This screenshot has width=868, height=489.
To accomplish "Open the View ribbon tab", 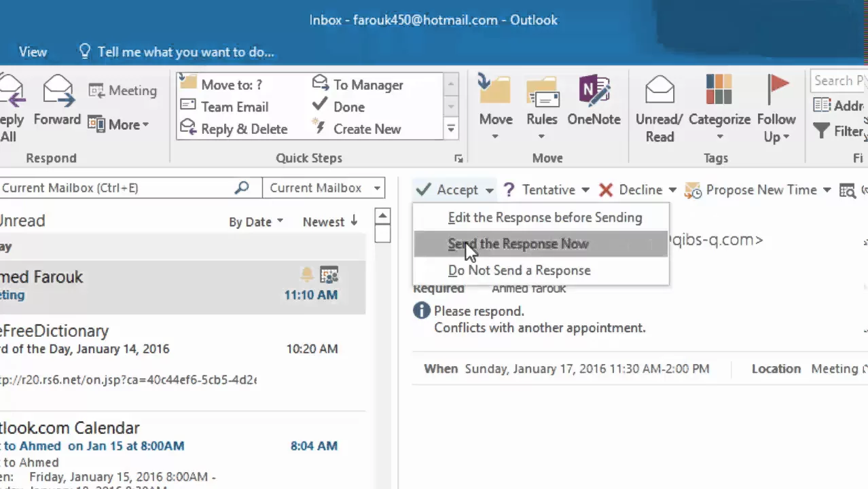I will pos(33,52).
